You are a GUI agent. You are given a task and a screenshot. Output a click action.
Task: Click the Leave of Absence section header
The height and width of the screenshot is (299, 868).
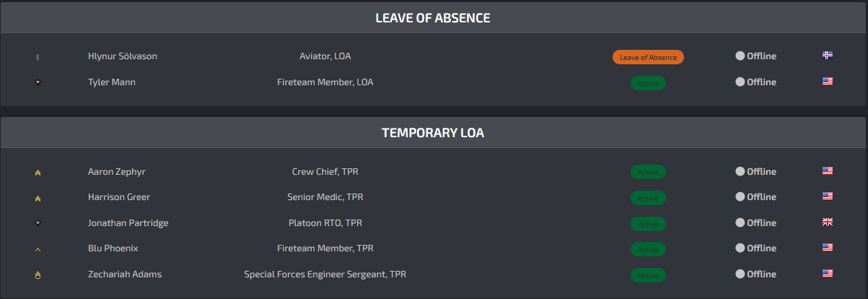[433, 18]
